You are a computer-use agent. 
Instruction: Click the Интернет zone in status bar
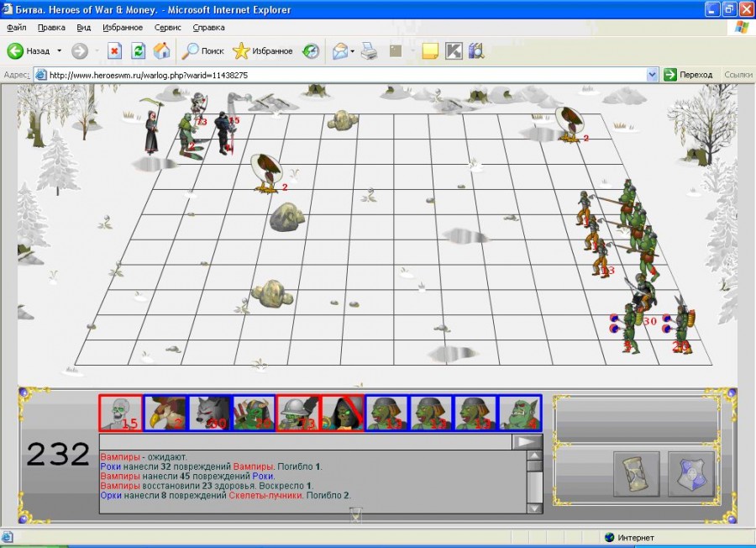tap(630, 537)
